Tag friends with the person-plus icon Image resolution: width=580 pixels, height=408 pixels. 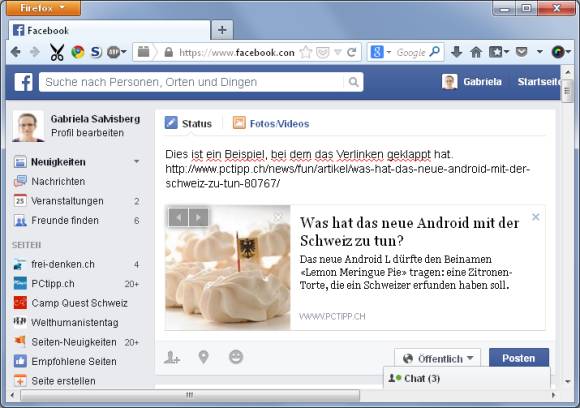tap(172, 357)
